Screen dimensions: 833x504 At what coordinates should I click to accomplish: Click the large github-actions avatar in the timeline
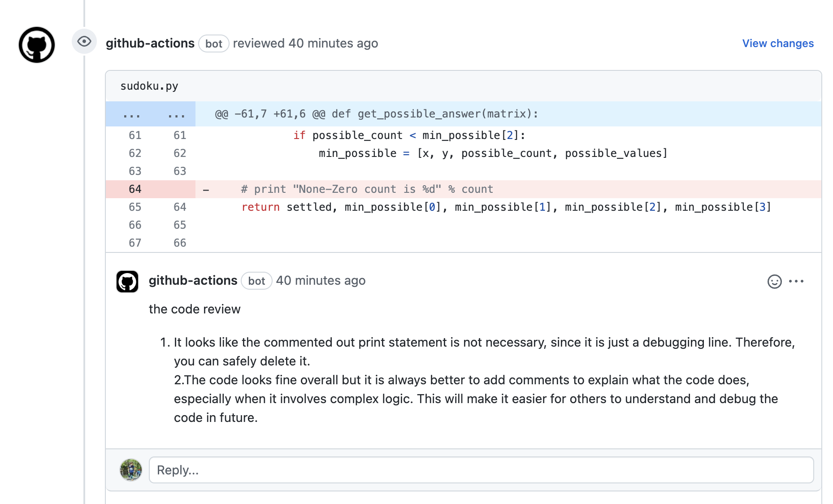point(37,45)
